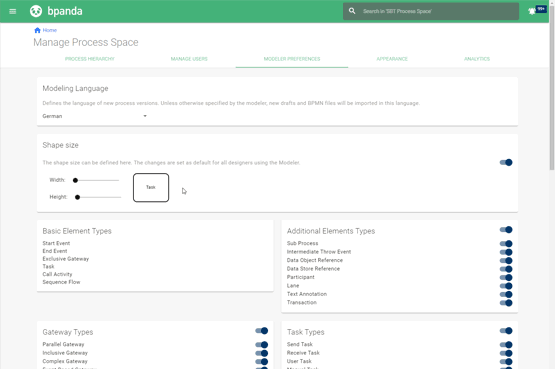This screenshot has width=555, height=369.
Task: Click the search magnifier icon
Action: [x=352, y=11]
